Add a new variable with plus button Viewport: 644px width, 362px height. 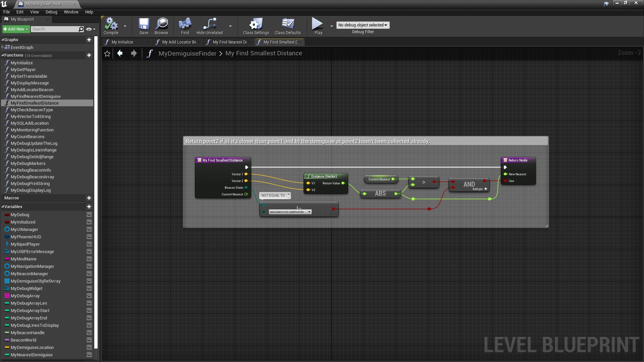click(x=89, y=207)
